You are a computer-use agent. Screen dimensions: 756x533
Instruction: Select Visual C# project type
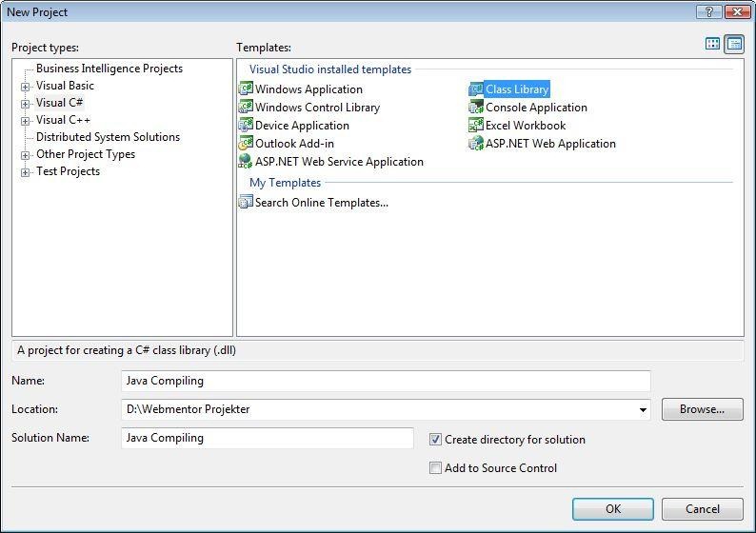(59, 103)
